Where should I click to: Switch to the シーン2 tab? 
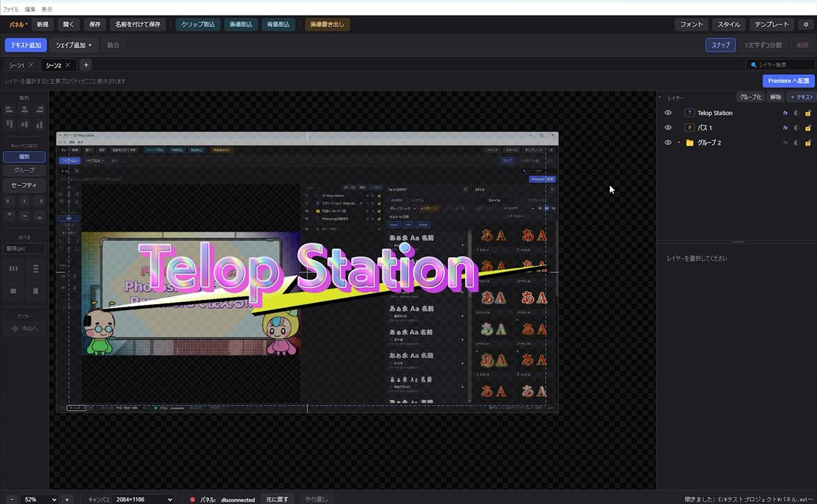click(x=52, y=65)
